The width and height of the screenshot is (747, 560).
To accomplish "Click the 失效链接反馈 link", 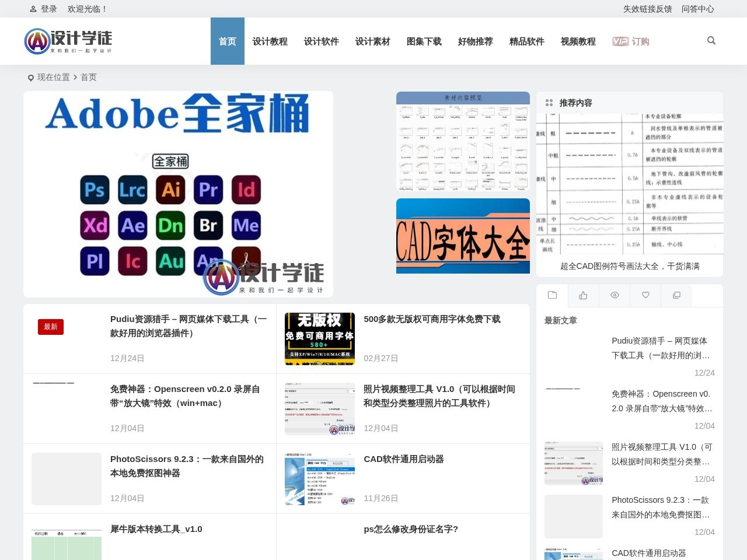I will click(x=648, y=9).
